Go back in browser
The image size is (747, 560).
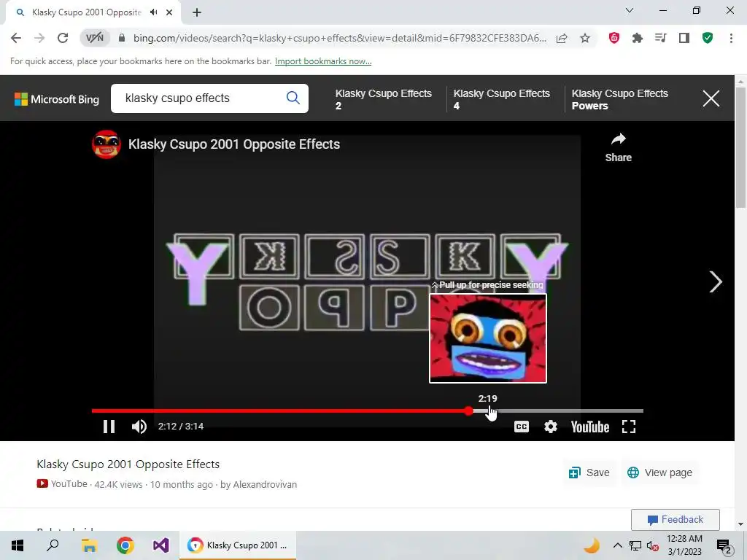(x=16, y=38)
